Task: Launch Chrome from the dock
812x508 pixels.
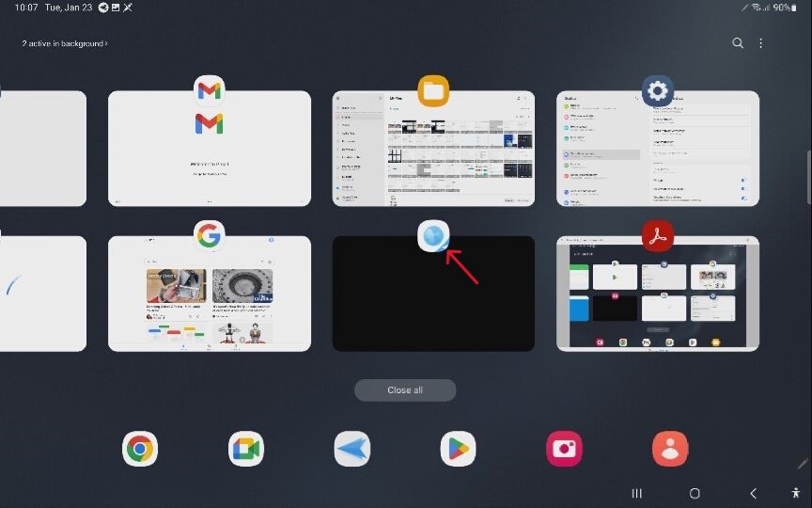Action: tap(140, 449)
